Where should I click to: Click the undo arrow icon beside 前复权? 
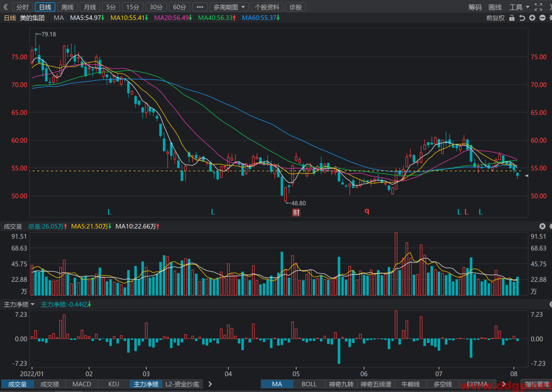522,18
